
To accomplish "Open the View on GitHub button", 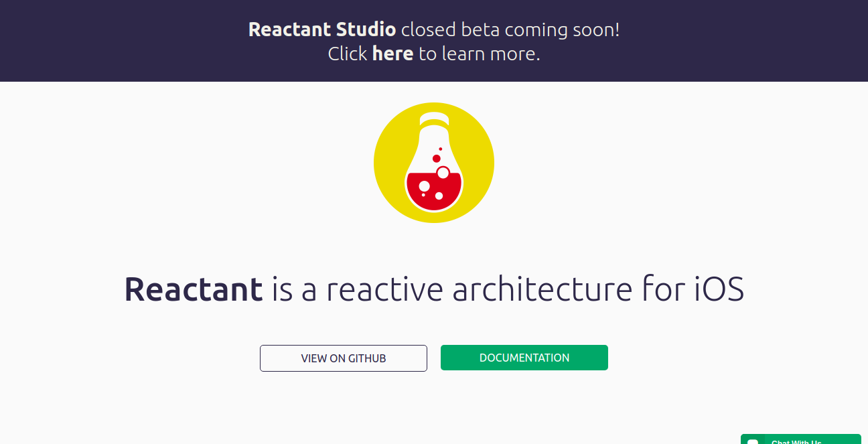I will point(344,358).
